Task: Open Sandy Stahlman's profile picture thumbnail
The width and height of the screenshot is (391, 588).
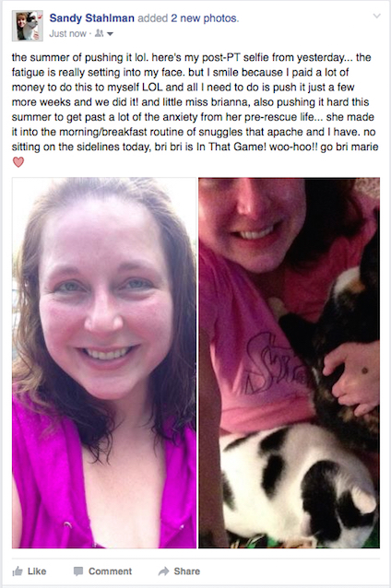Action: point(28,26)
